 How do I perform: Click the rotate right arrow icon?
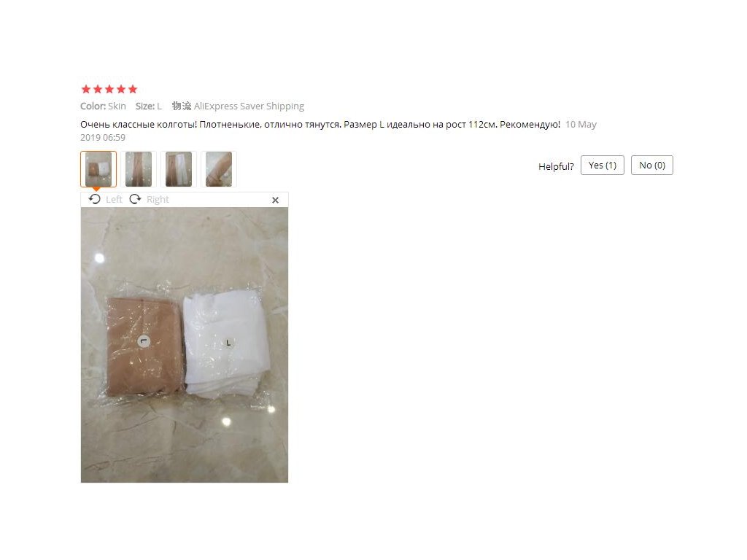tap(135, 199)
